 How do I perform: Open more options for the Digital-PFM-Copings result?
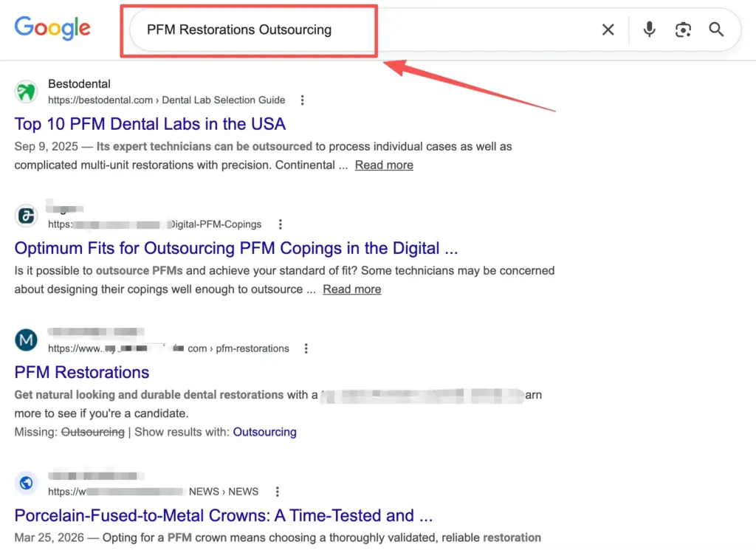pos(280,224)
